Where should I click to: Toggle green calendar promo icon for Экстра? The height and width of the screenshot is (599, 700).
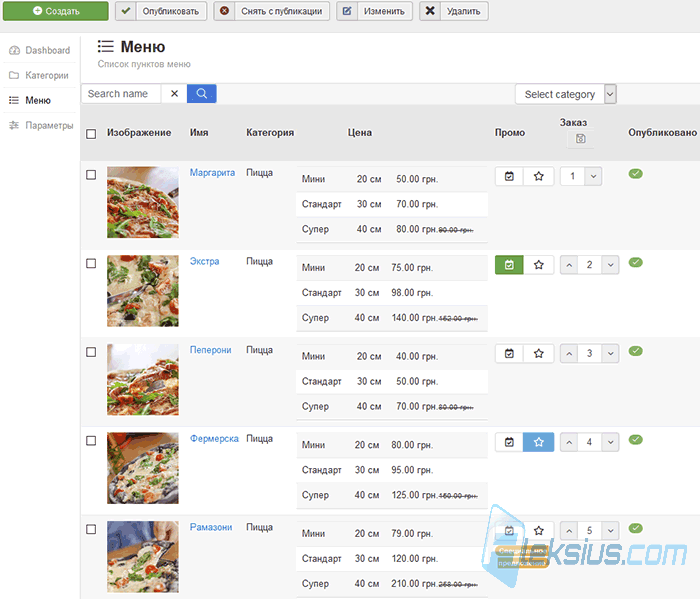pos(509,265)
